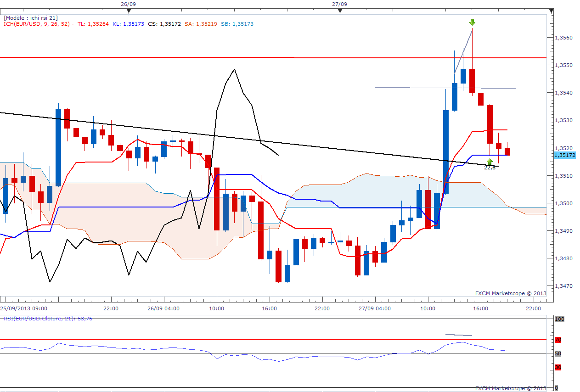Click the triangle marker at top-right corner
Screen dimensions: 580x392
[x=551, y=11]
